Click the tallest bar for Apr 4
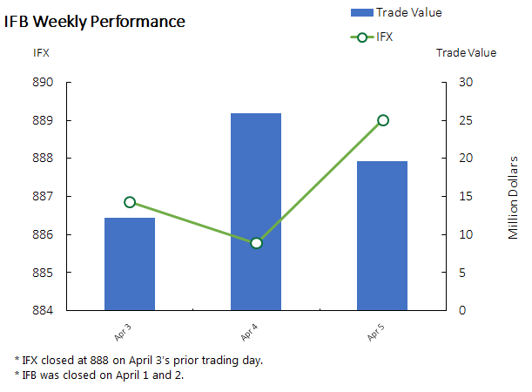 tap(256, 212)
